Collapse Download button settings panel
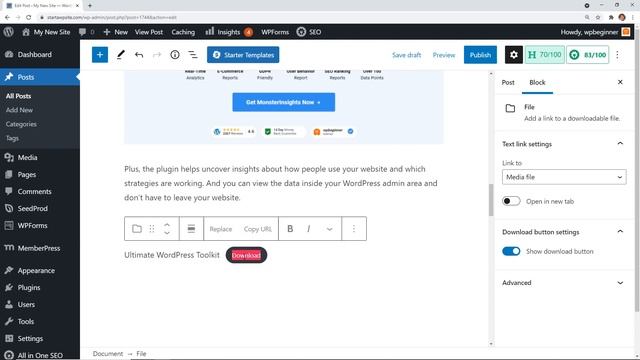The height and width of the screenshot is (360, 640). point(563,232)
